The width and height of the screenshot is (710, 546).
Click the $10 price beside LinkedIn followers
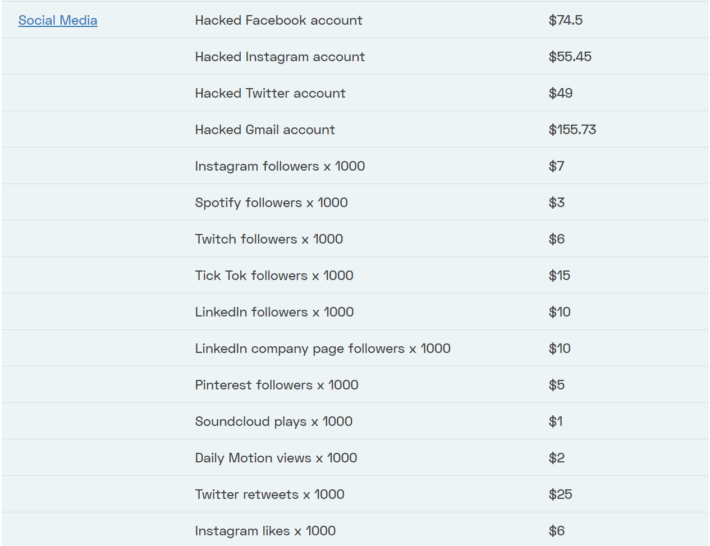click(x=559, y=312)
